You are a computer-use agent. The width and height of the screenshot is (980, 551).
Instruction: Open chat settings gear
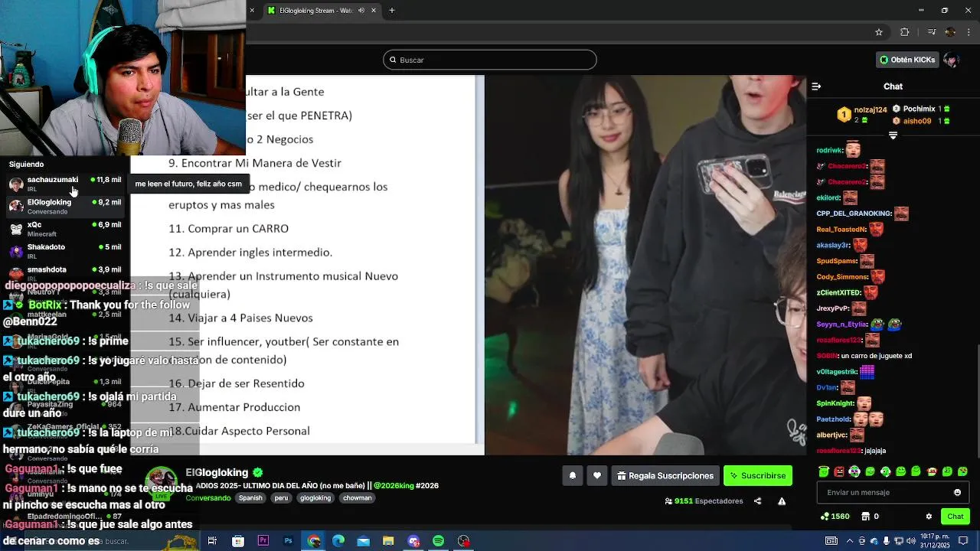pyautogui.click(x=929, y=517)
